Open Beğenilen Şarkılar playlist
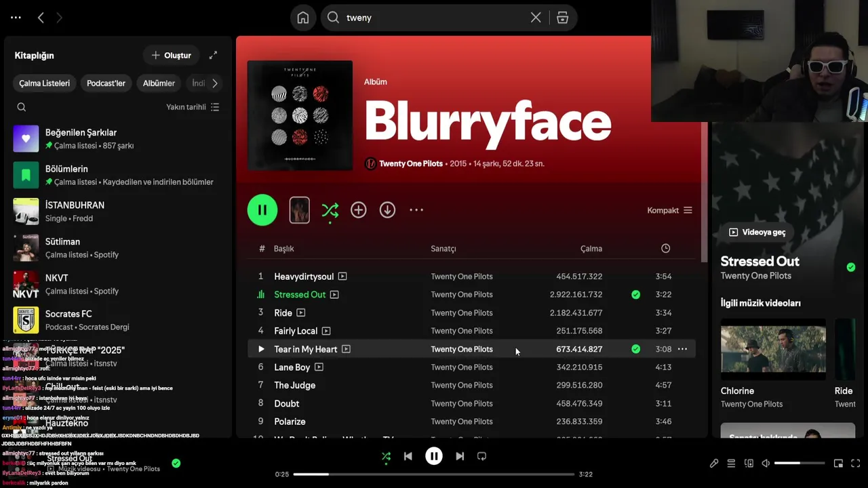This screenshot has height=488, width=868. point(117,139)
